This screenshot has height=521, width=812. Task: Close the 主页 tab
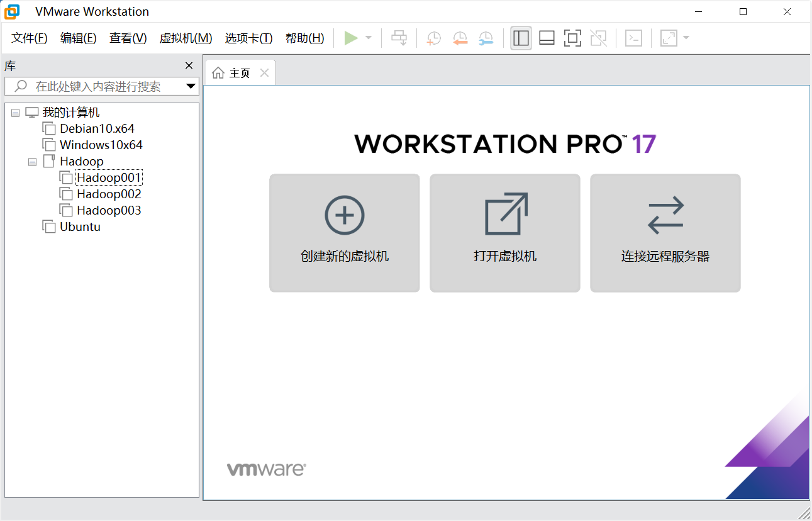click(x=264, y=73)
